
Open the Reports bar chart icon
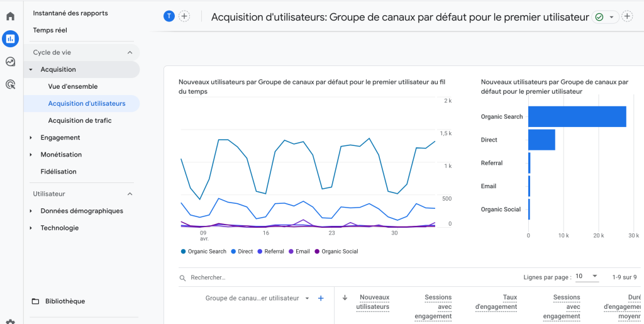point(10,39)
